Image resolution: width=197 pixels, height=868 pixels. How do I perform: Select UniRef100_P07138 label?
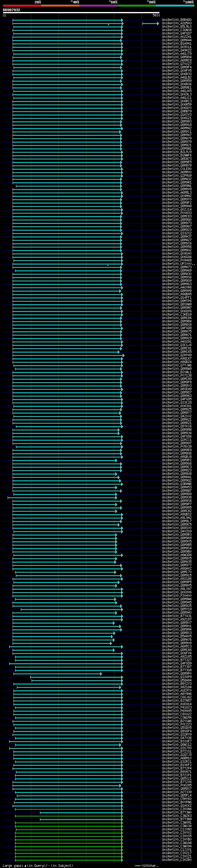coord(177,375)
